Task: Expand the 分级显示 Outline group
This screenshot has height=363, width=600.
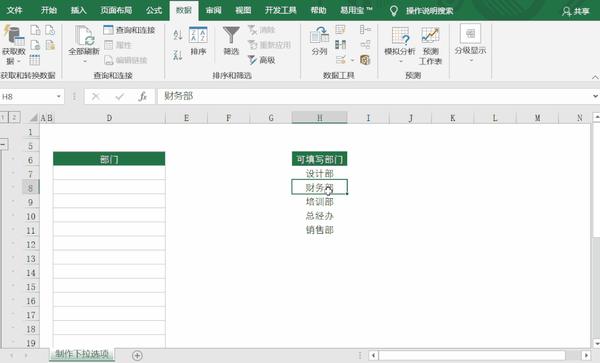Action: (471, 44)
